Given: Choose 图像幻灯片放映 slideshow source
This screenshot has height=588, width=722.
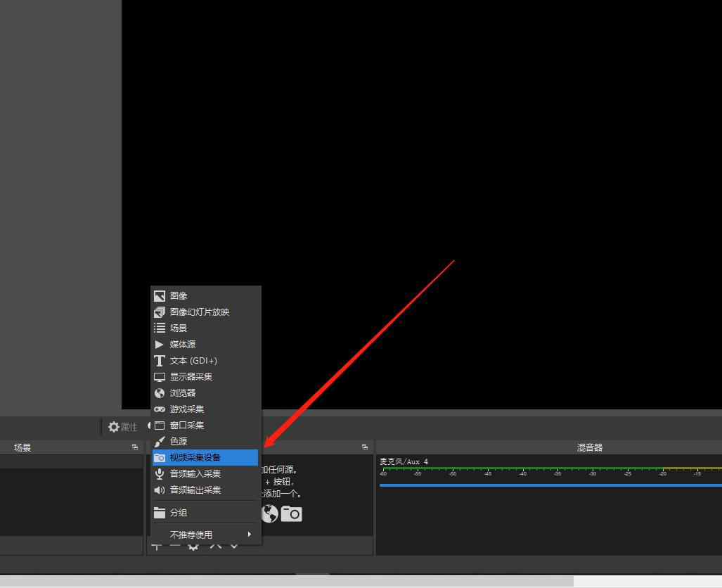Looking at the screenshot, I should [199, 312].
